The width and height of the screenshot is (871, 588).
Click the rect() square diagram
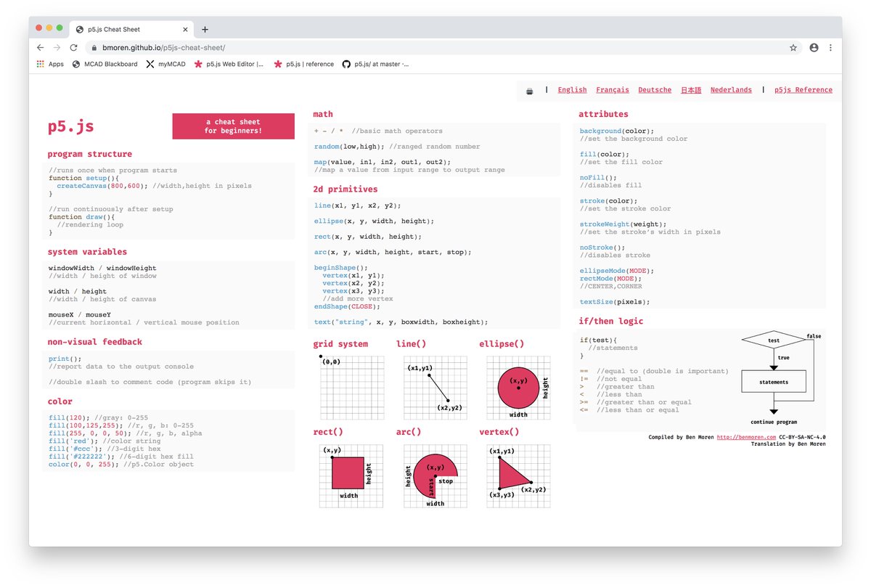(352, 475)
